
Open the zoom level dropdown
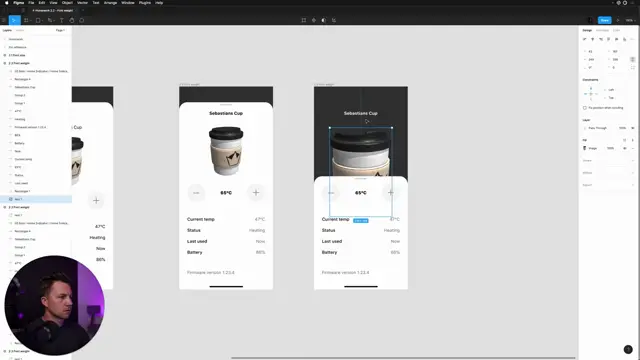[x=631, y=20]
